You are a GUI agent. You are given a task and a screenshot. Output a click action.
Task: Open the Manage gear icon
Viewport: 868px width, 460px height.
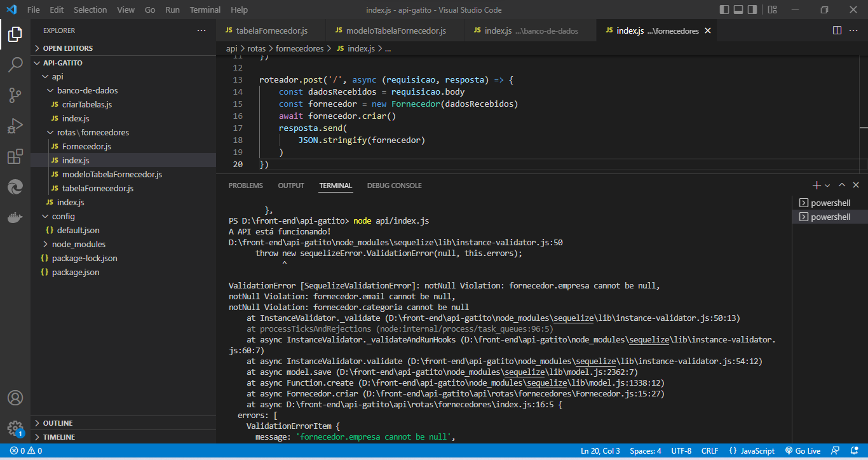click(15, 428)
